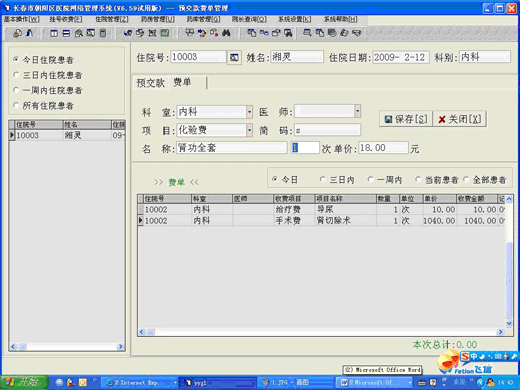Image resolution: width=520 pixels, height=390 pixels.
Task: Open the 项目 dropdown showing 化验费
Action: click(x=249, y=130)
